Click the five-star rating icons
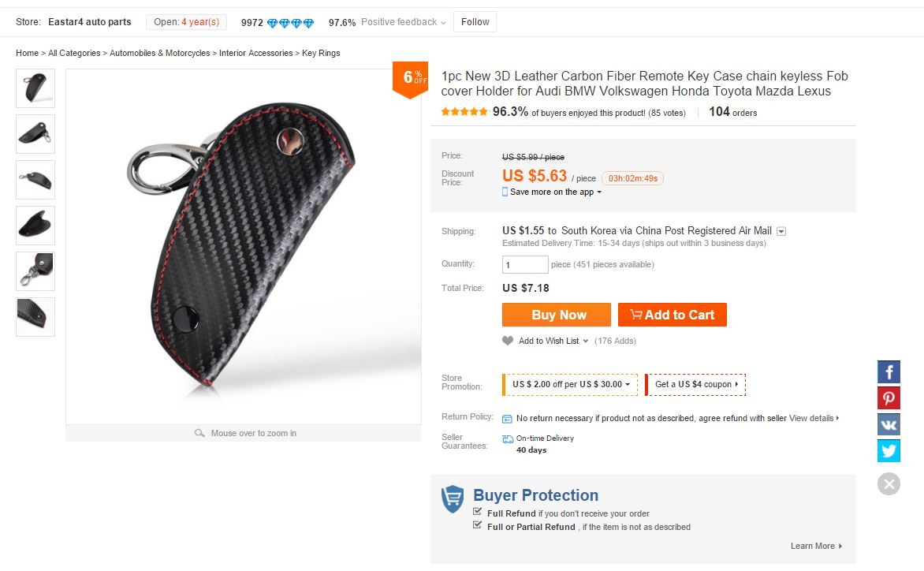This screenshot has width=924, height=571. [x=464, y=112]
